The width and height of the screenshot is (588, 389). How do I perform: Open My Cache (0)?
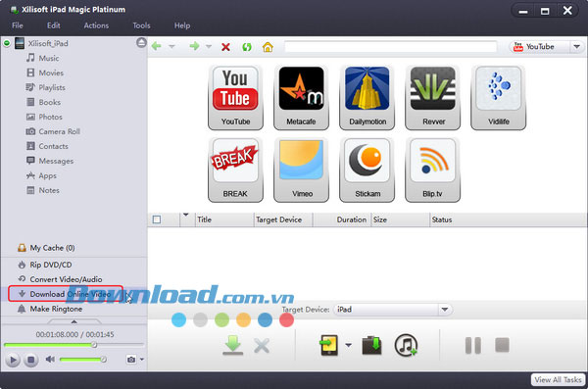(46, 248)
